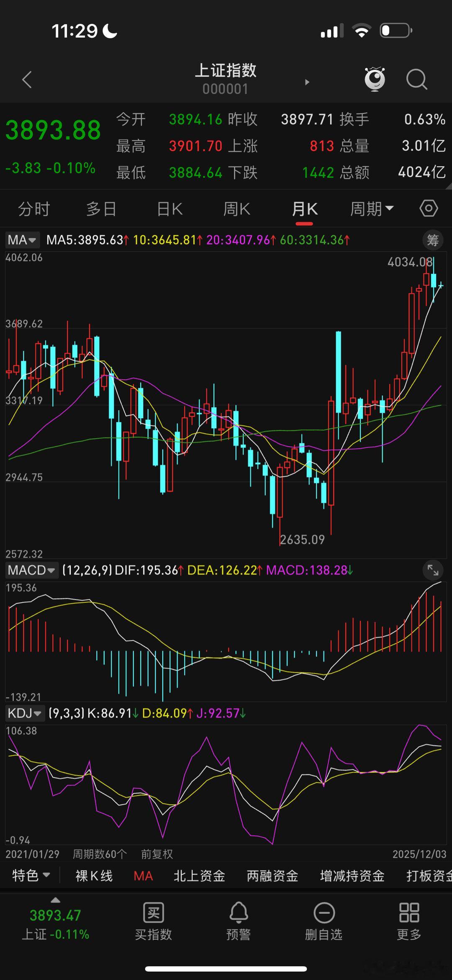Tap the MA 10:3645.81 value
This screenshot has height=980, width=452.
(167, 240)
